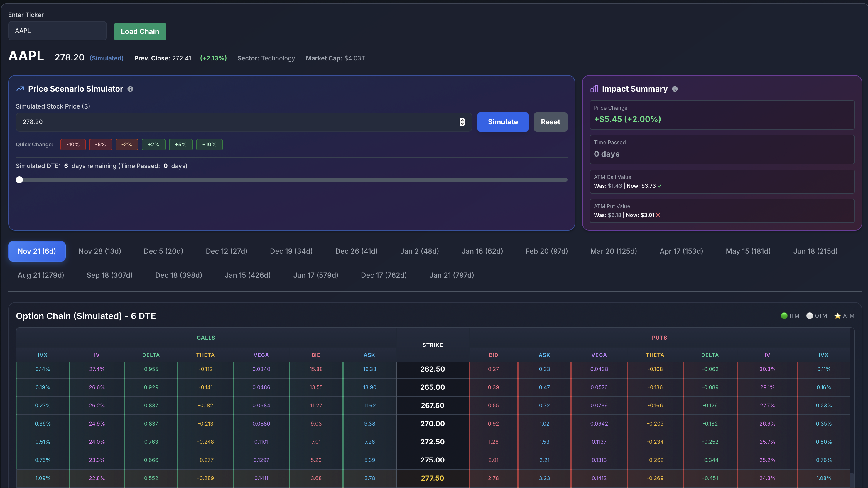Click the Simulated DTE slider handle

click(19, 180)
